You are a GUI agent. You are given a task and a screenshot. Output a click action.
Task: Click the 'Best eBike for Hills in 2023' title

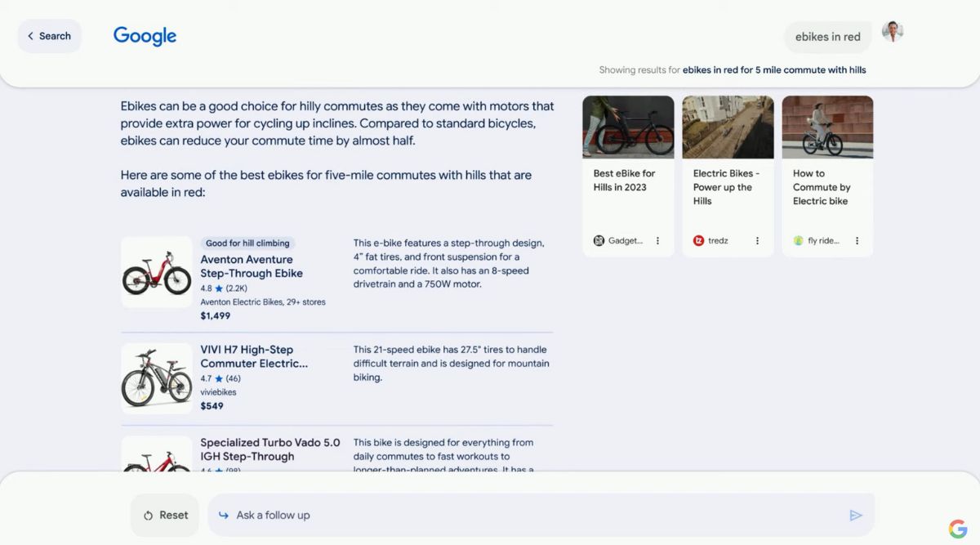625,181
